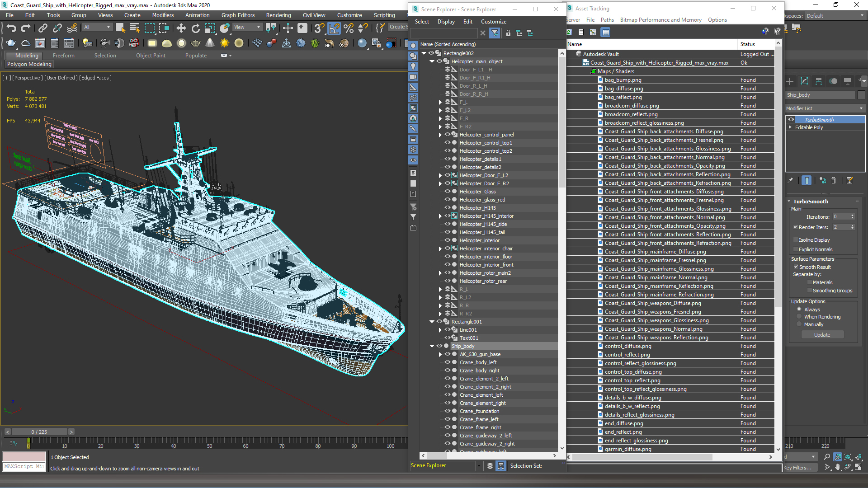Viewport: 868px width, 488px height.
Task: Click the Configure Modifier Sets icon
Action: [850, 180]
